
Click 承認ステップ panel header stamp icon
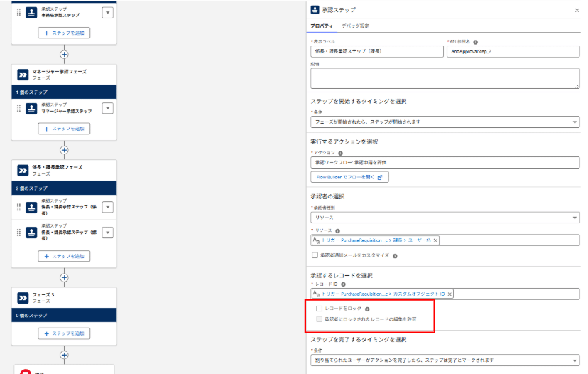315,10
